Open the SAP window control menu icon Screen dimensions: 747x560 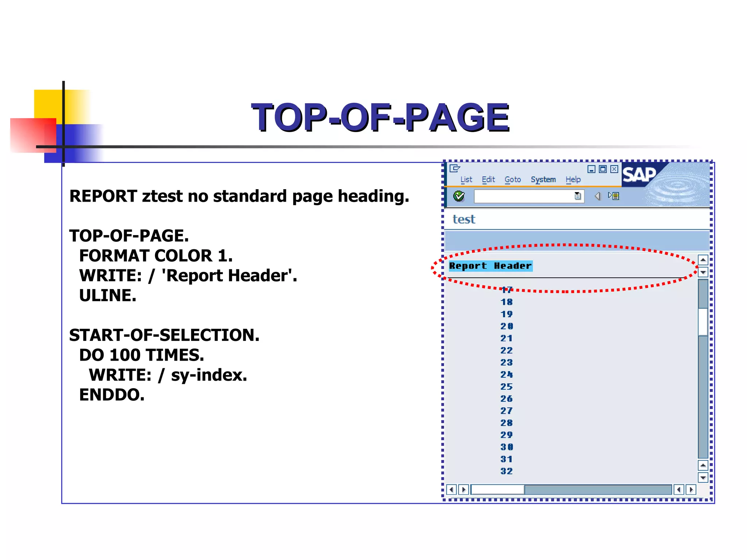click(x=455, y=168)
